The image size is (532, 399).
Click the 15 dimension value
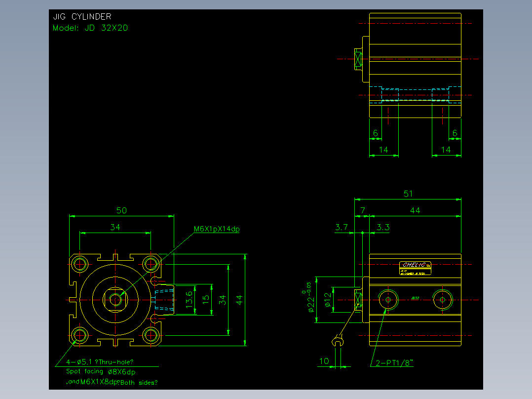pyautogui.click(x=206, y=300)
